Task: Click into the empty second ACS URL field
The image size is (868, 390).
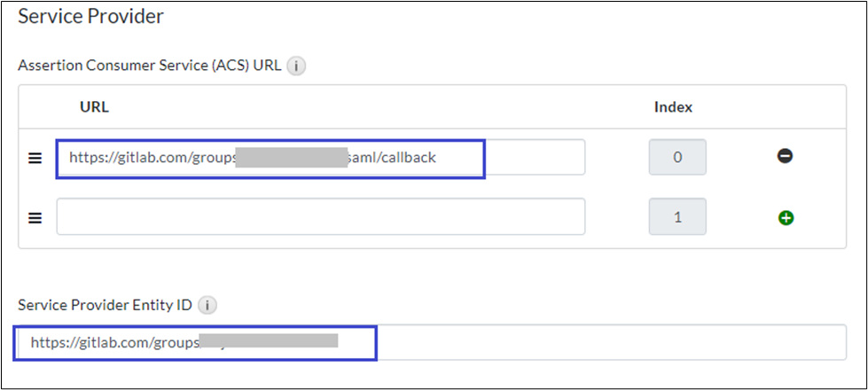Action: point(320,217)
